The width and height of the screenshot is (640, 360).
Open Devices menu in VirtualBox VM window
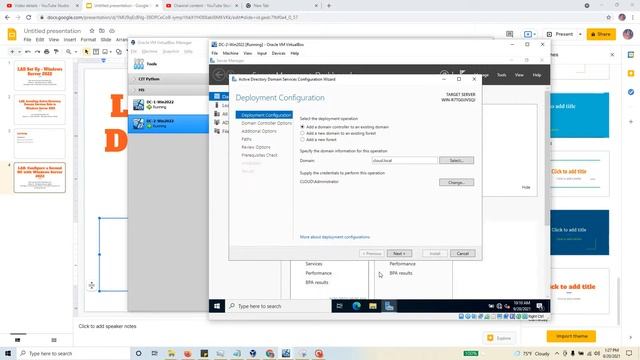tap(278, 53)
